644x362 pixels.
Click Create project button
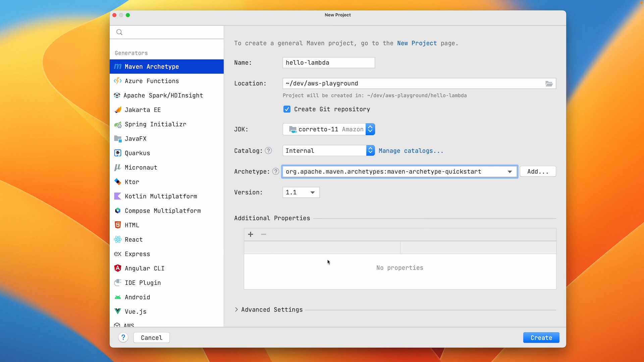(x=541, y=338)
